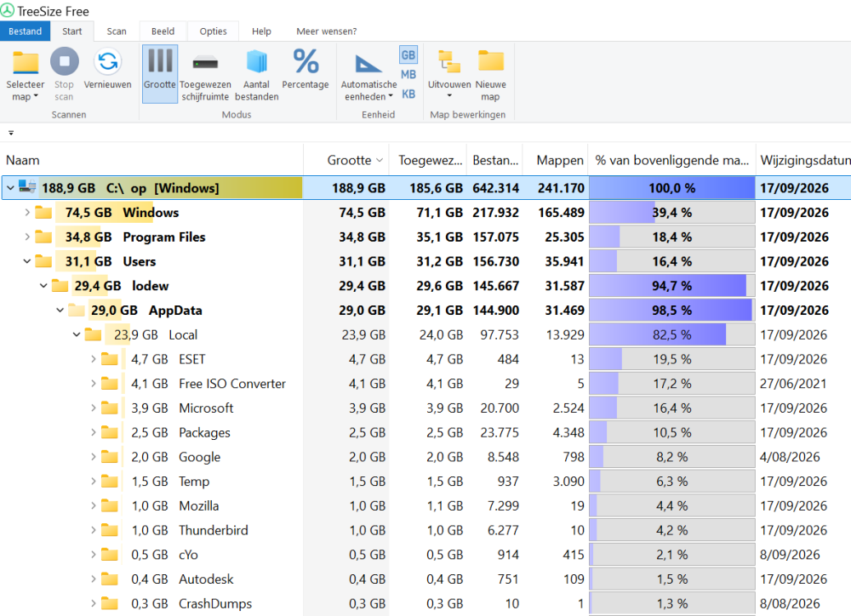Click the Thunderbird folder icon

coord(110,529)
